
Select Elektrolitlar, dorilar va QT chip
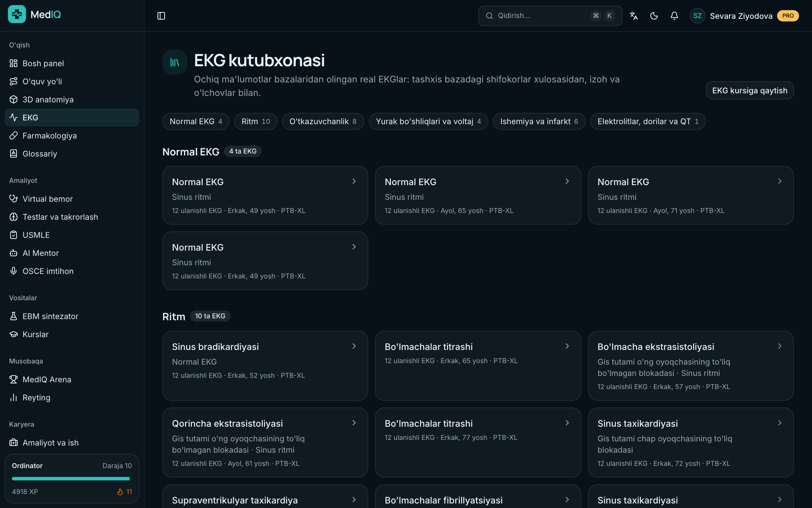[648, 121]
